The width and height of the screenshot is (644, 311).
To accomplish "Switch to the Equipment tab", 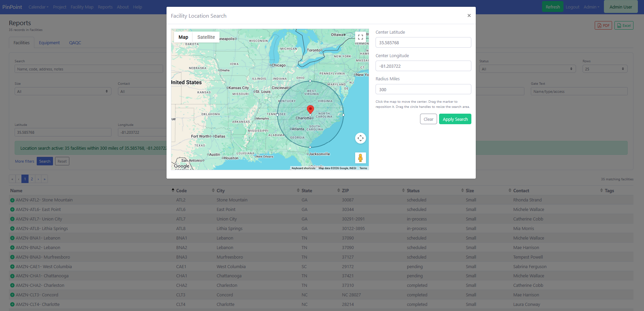I will coord(49,43).
